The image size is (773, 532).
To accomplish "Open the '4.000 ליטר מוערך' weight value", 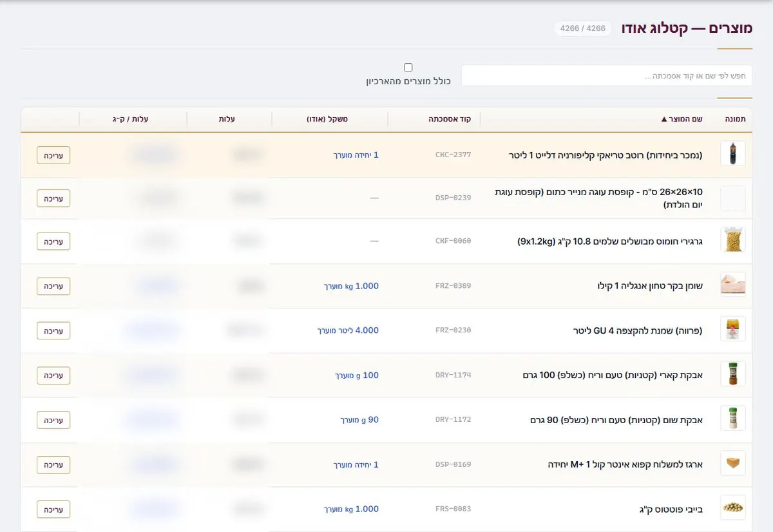I will click(348, 330).
